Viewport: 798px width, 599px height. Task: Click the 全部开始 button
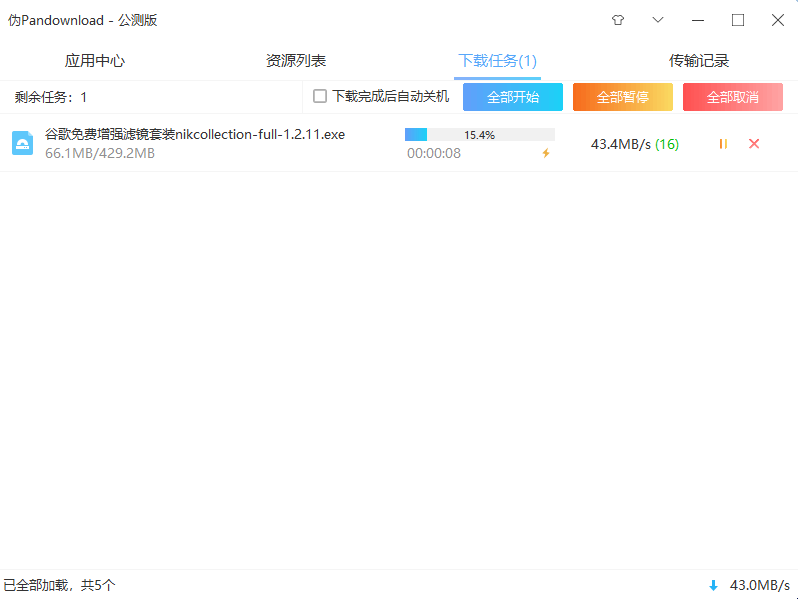click(x=512, y=97)
